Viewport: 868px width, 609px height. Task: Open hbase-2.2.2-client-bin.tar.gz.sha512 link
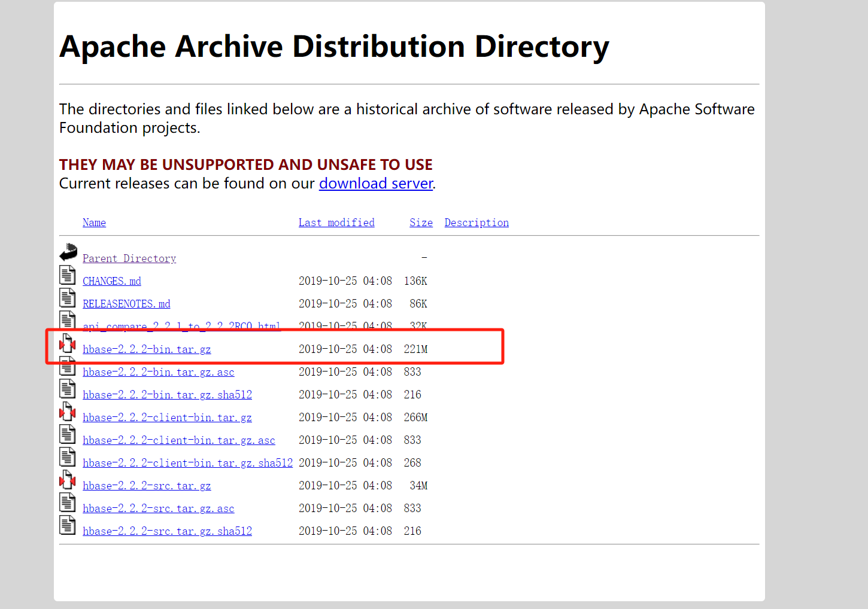[188, 463]
